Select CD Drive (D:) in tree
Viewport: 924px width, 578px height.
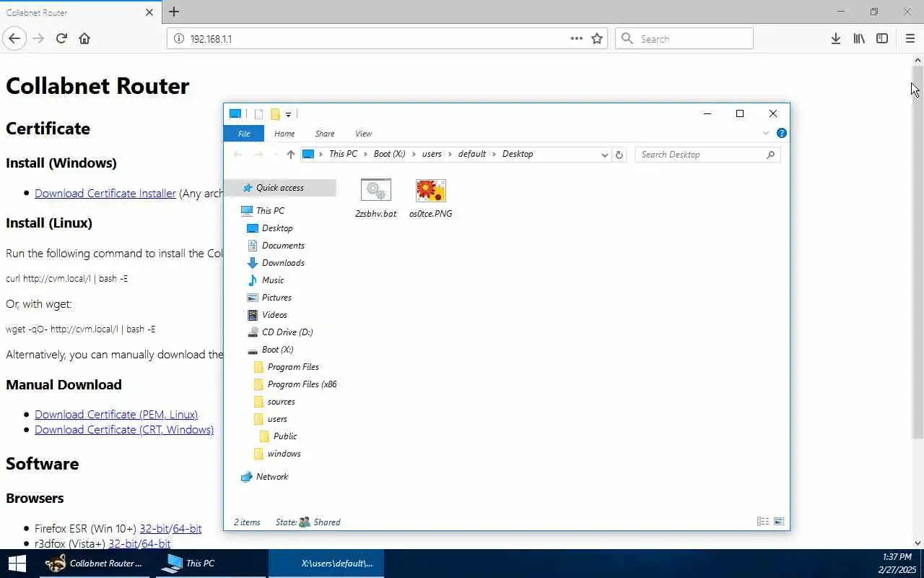[x=287, y=332]
